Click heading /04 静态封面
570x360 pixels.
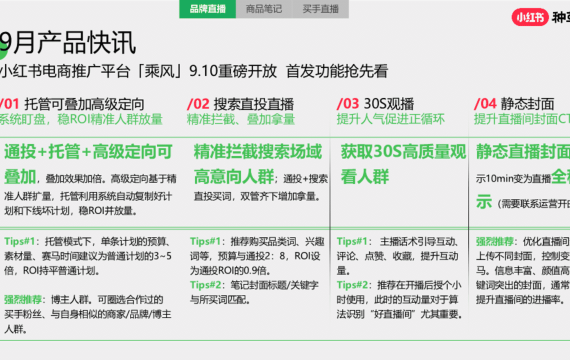point(514,104)
